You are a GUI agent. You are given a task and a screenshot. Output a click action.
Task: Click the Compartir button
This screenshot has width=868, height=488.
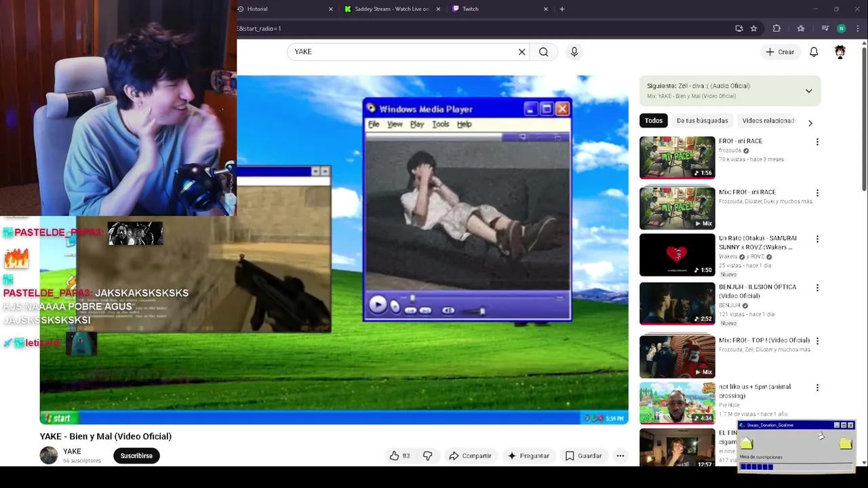pyautogui.click(x=470, y=456)
